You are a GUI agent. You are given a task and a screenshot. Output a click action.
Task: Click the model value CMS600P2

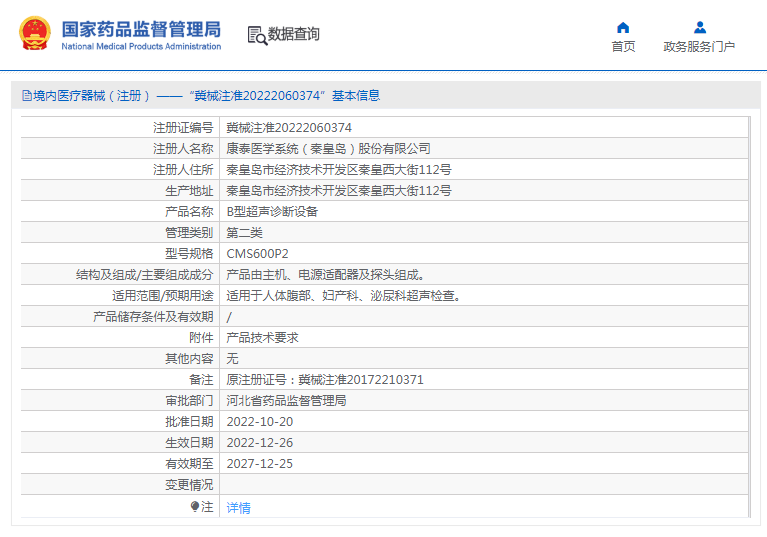pos(257,254)
